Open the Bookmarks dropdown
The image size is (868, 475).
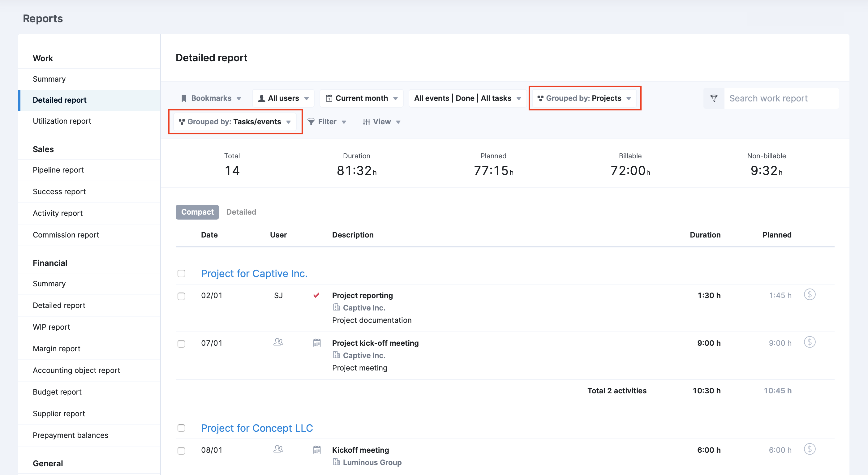click(211, 98)
